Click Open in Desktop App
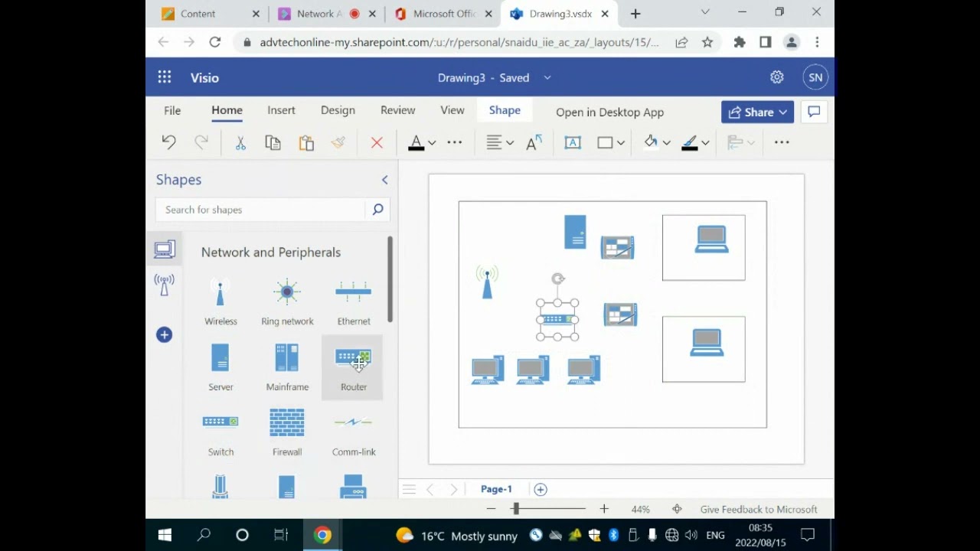980x551 pixels. click(x=610, y=112)
